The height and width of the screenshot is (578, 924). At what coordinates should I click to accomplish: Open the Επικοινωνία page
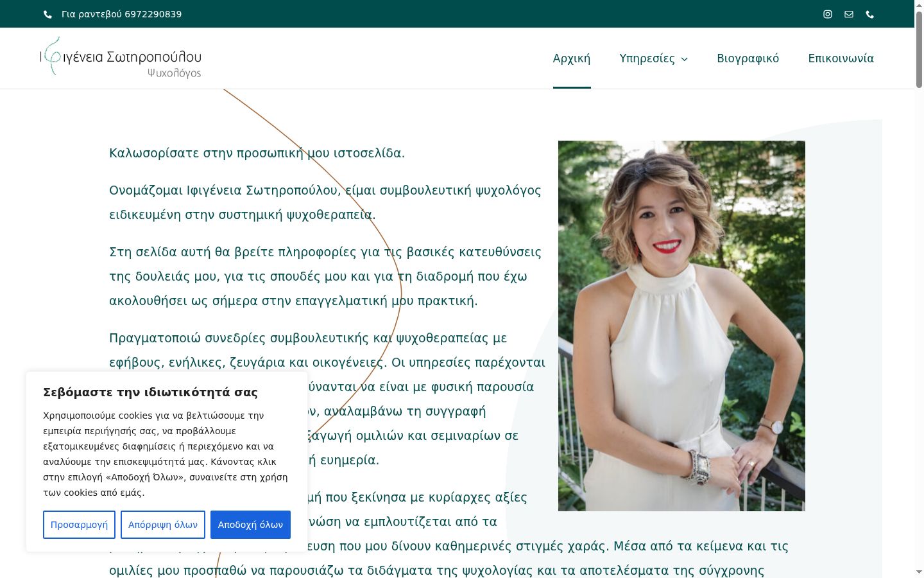(x=841, y=58)
